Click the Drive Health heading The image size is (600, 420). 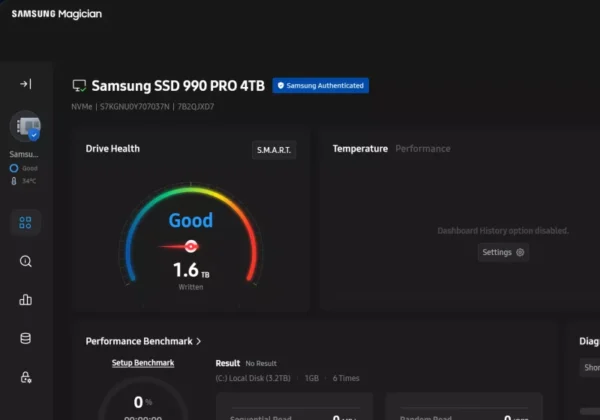112,148
